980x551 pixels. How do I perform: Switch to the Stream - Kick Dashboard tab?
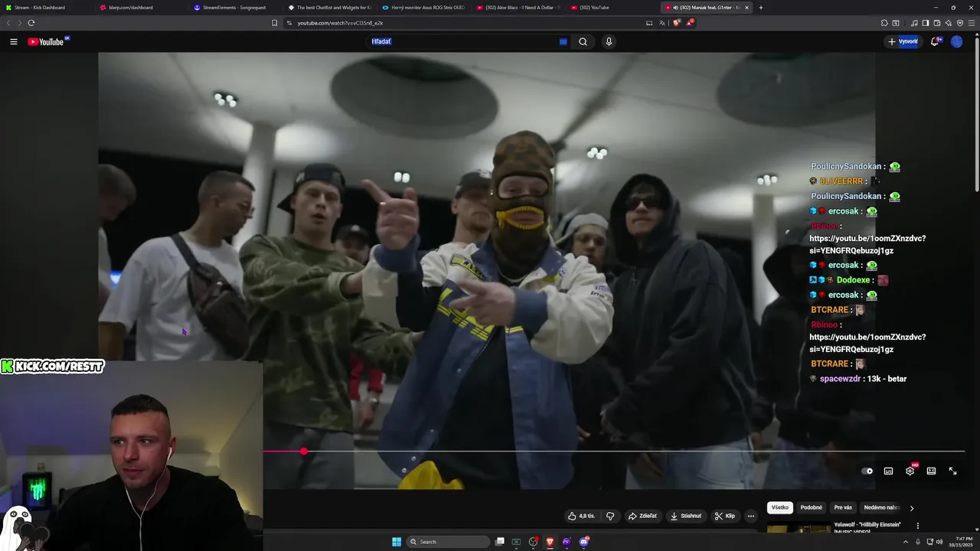[x=46, y=8]
